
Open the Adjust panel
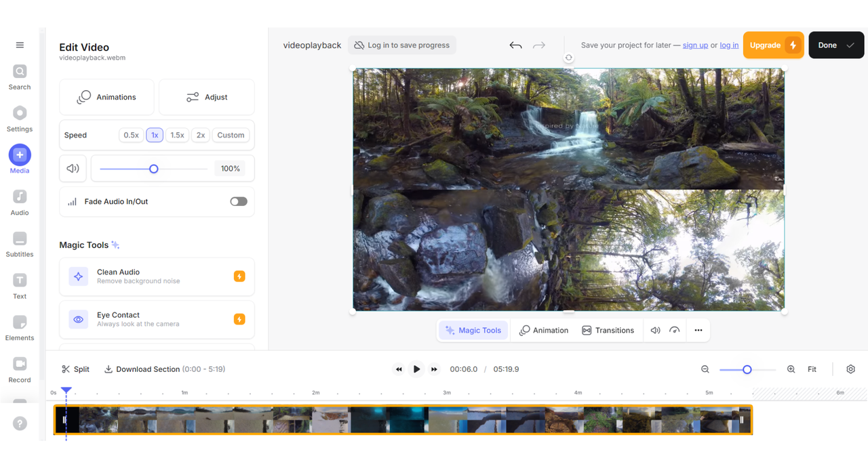point(207,97)
